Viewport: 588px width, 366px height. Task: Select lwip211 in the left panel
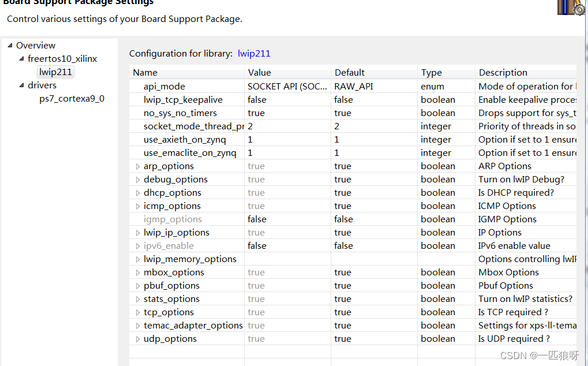click(x=55, y=72)
